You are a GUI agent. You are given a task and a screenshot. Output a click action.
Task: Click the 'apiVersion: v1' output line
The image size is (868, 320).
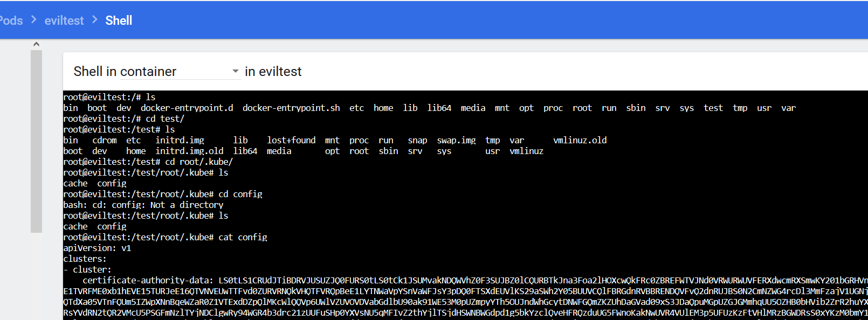pyautogui.click(x=97, y=248)
